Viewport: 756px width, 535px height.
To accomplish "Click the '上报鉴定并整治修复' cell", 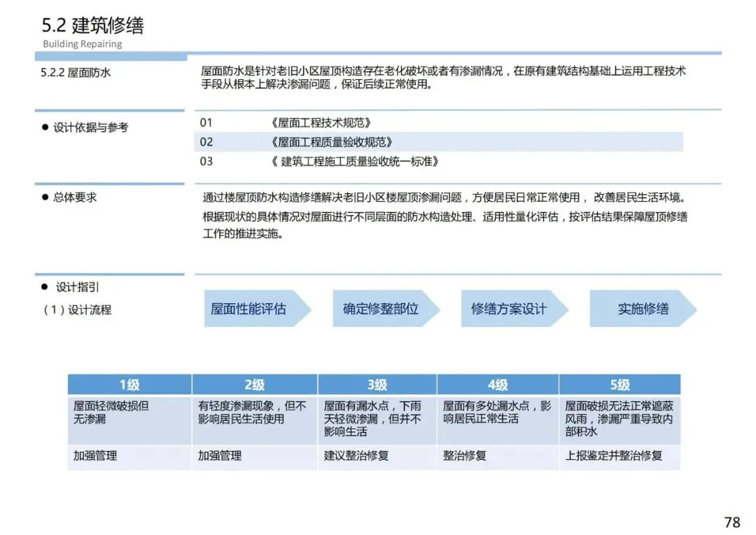I will click(620, 457).
